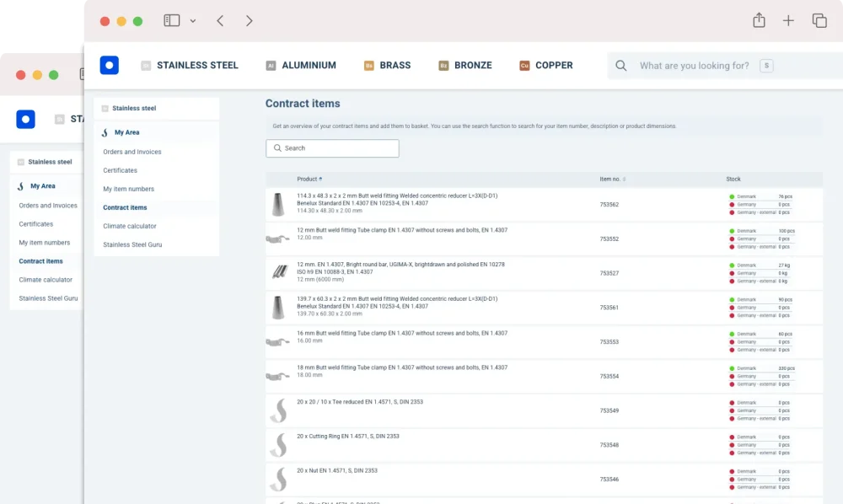843x504 pixels.
Task: Click the Safari share icon
Action: [759, 20]
